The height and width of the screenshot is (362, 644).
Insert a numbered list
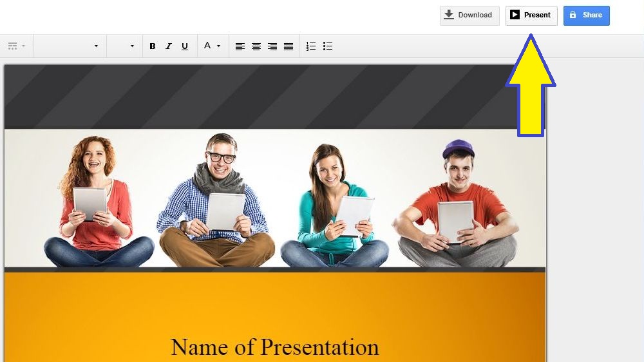tap(311, 46)
